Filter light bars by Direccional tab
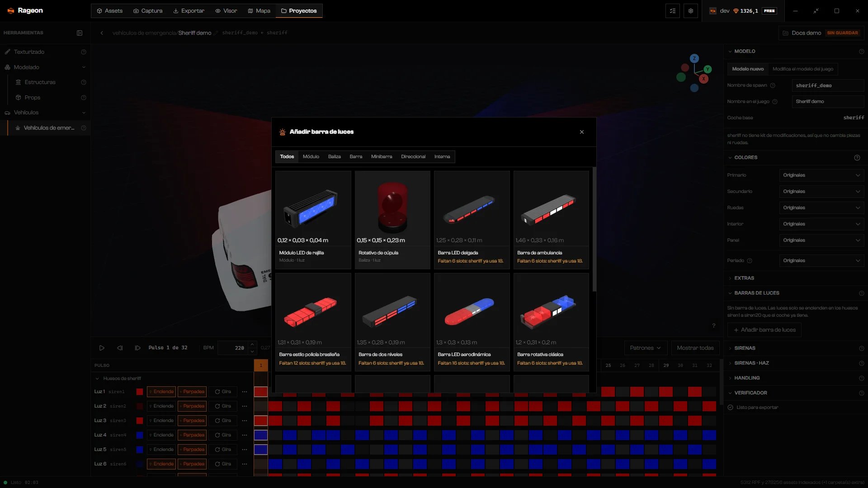 413,157
